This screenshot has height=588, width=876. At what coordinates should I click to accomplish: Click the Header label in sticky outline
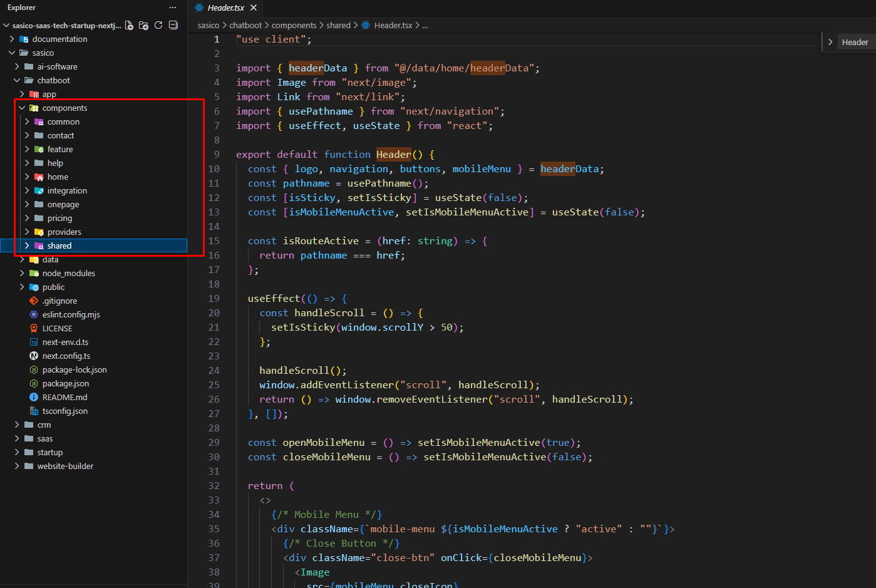(855, 42)
